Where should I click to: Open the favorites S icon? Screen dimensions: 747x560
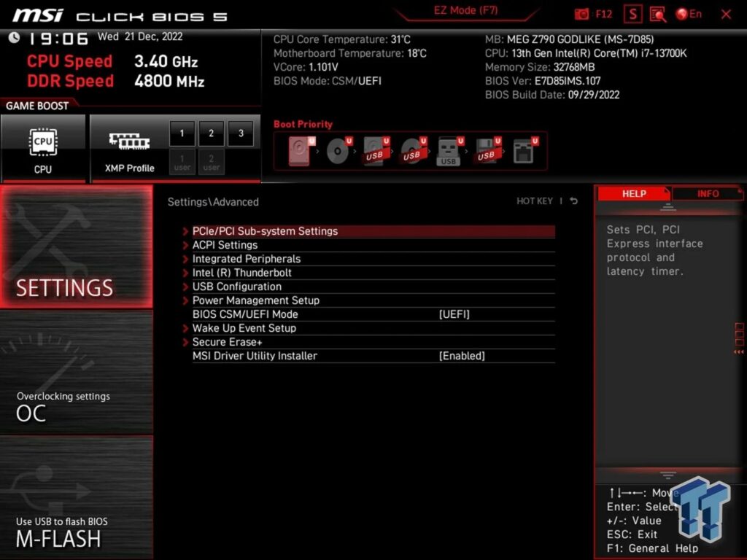click(632, 14)
